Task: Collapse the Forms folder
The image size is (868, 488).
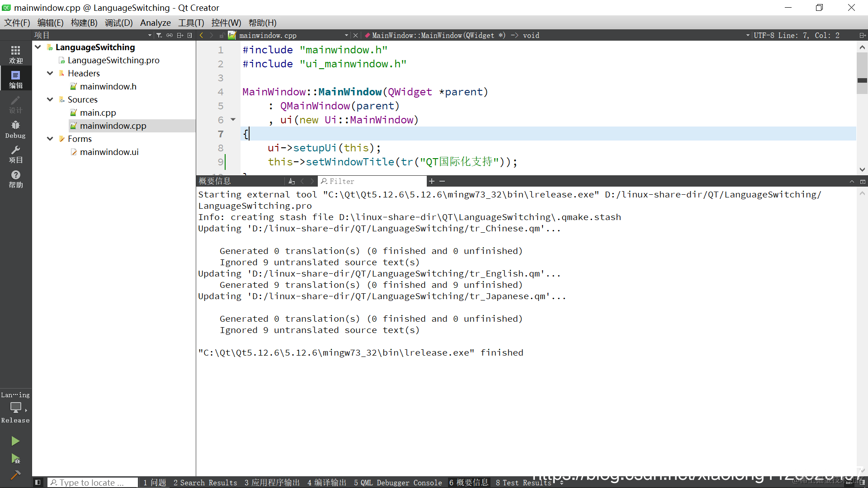Action: (50, 139)
